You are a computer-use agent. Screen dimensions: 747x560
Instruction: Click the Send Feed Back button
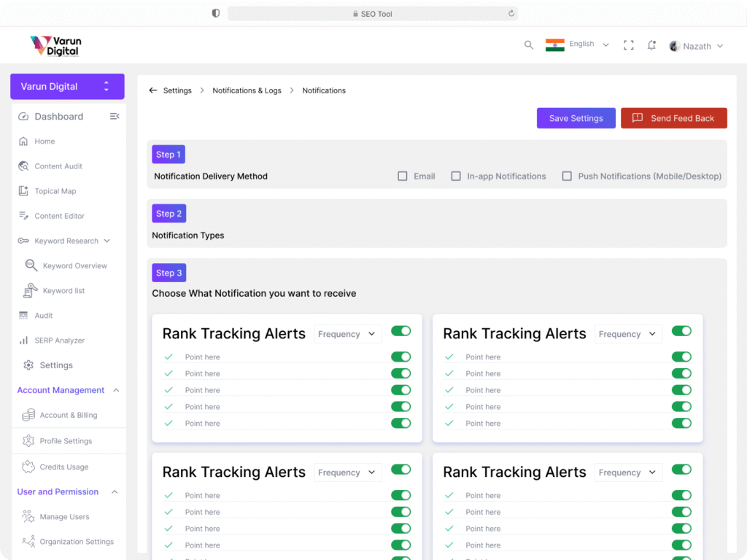673,118
